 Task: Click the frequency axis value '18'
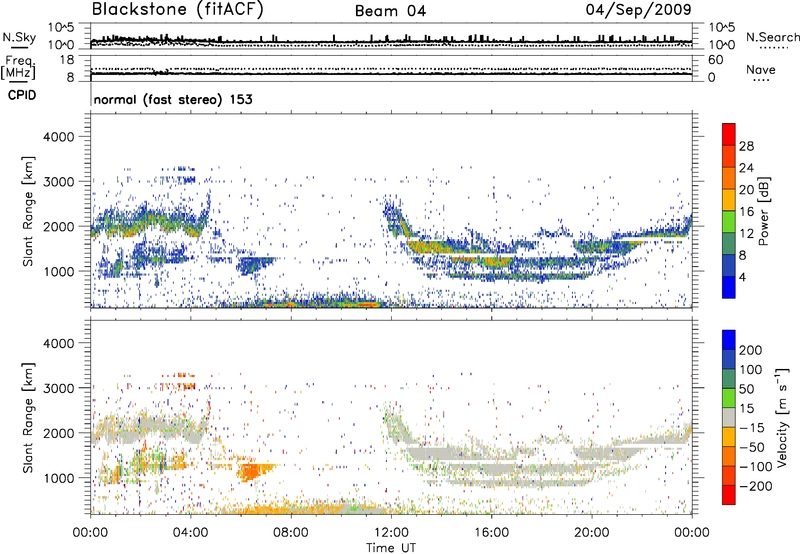(67, 60)
